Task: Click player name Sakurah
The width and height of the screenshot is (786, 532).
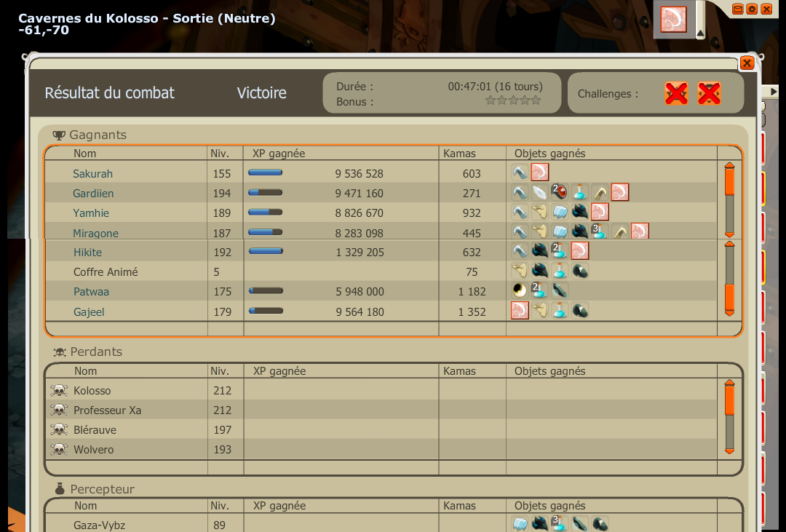Action: (92, 173)
